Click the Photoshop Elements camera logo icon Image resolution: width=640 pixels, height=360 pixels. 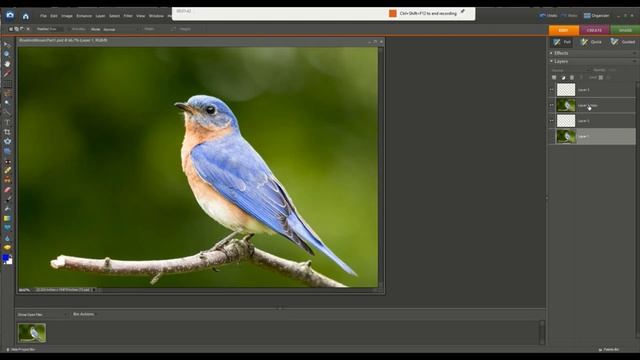click(10, 15)
